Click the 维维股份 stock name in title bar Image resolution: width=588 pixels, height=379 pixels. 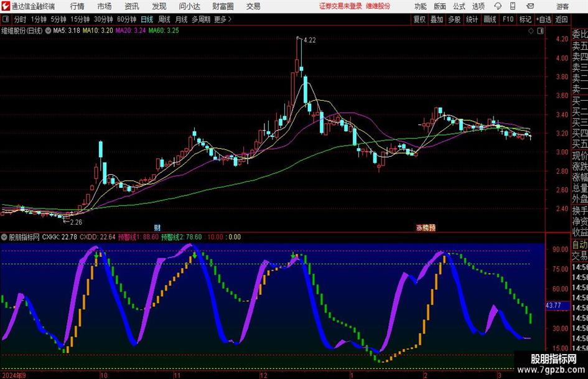click(x=378, y=6)
